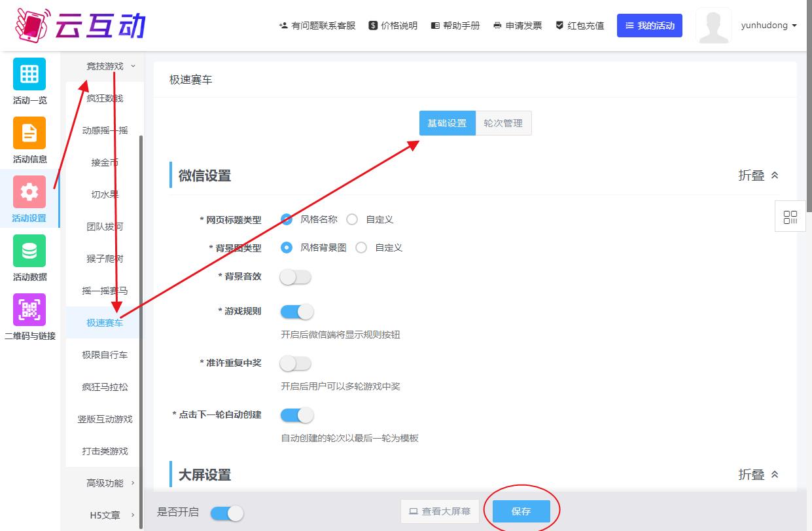Expand the 高级功能 submenu
The image size is (812, 531).
pyautogui.click(x=105, y=483)
